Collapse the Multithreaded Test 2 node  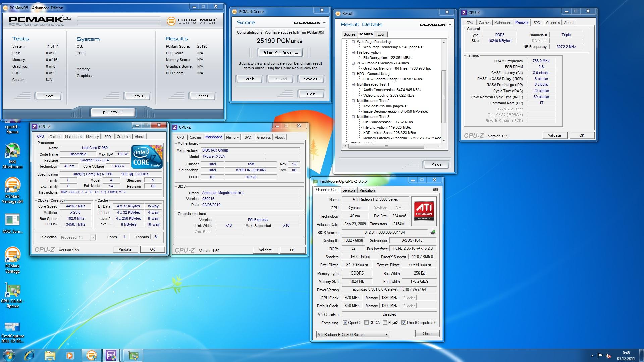[353, 101]
